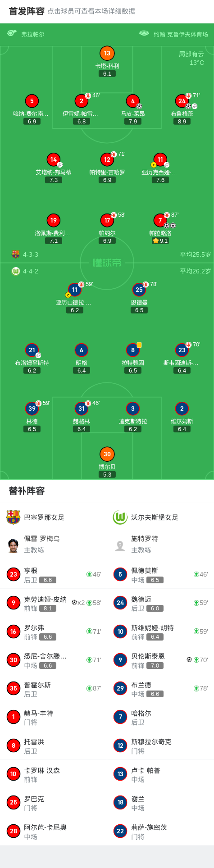Image resolution: width=214 pixels, height=868 pixels.
Task: Tap the stadium icon near 约翰·克鲁伊夫体育场
Action: pos(144,33)
